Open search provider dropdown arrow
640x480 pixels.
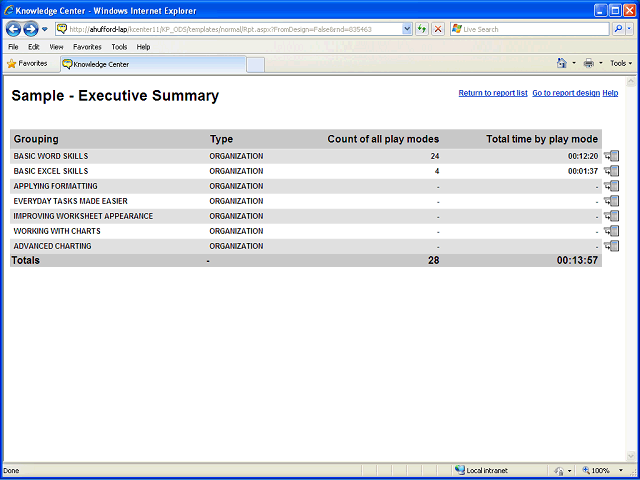(629, 29)
